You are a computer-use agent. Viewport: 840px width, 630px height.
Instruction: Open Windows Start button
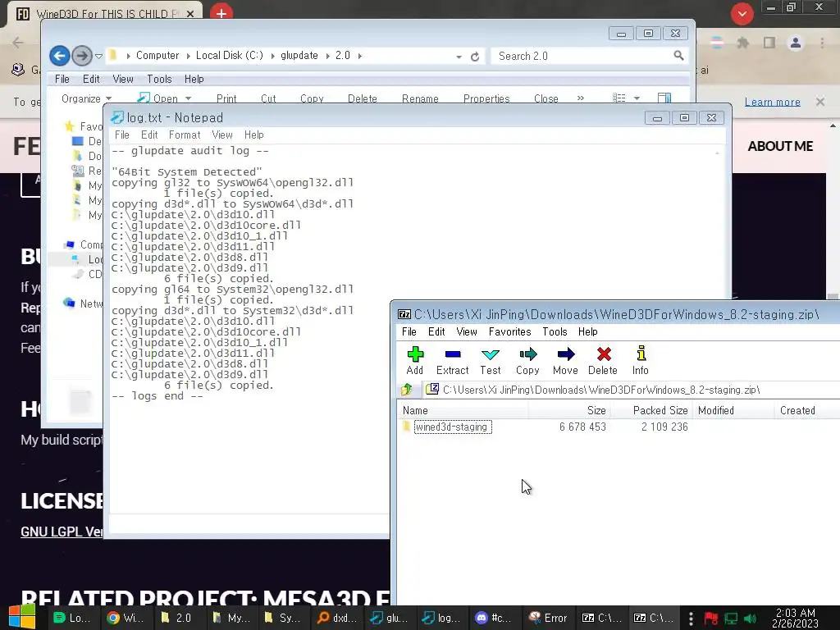click(x=22, y=617)
